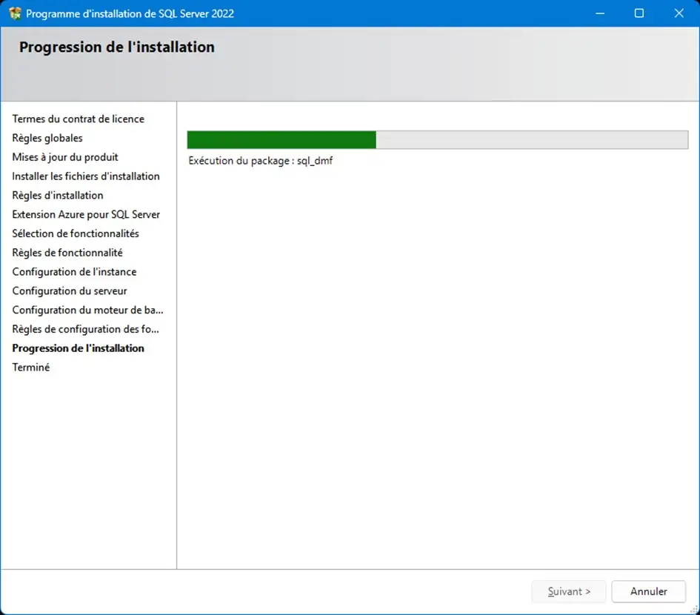700x615 pixels.
Task: Click the resize grip at window corner
Action: (x=694, y=610)
